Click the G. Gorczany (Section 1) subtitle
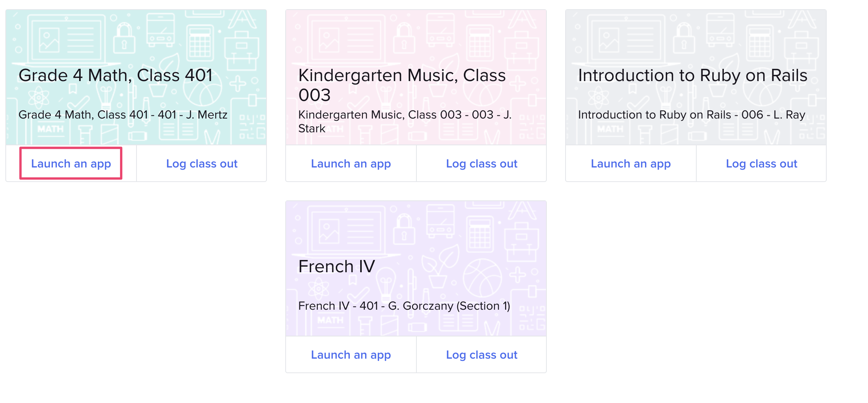Viewport: 868px width, 403px height. (404, 306)
